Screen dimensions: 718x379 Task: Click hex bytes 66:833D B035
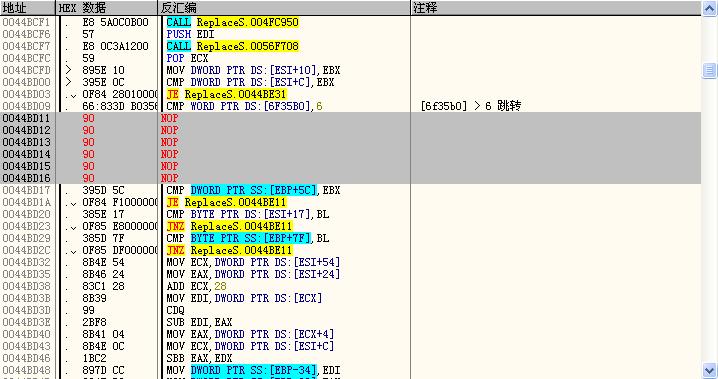(120, 106)
